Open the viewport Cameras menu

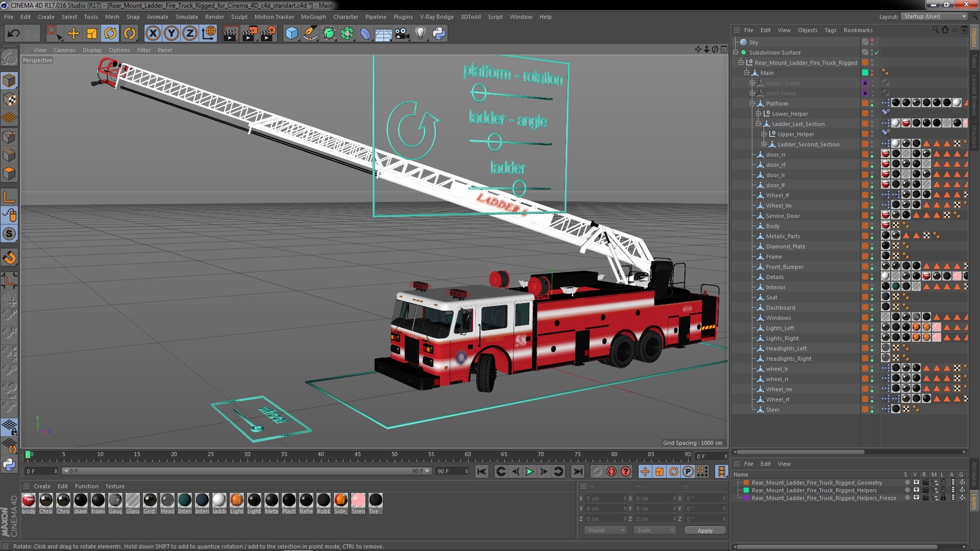pyautogui.click(x=64, y=50)
